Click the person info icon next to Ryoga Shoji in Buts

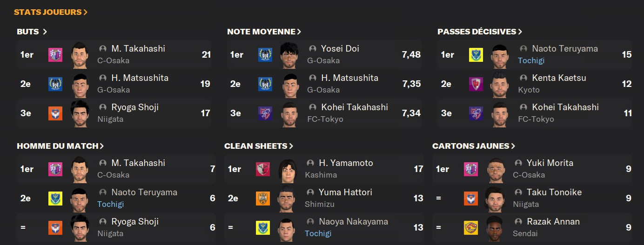(x=103, y=107)
